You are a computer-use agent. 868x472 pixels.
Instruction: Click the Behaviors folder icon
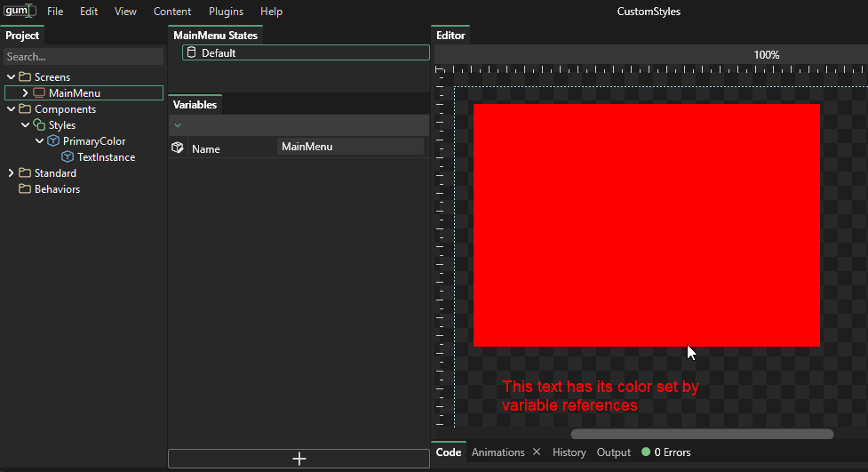(x=25, y=189)
